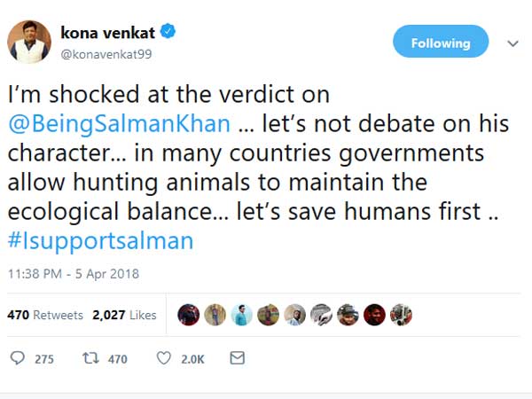Toggle the Following button
Screen dimensions: 532x399
coord(441,43)
